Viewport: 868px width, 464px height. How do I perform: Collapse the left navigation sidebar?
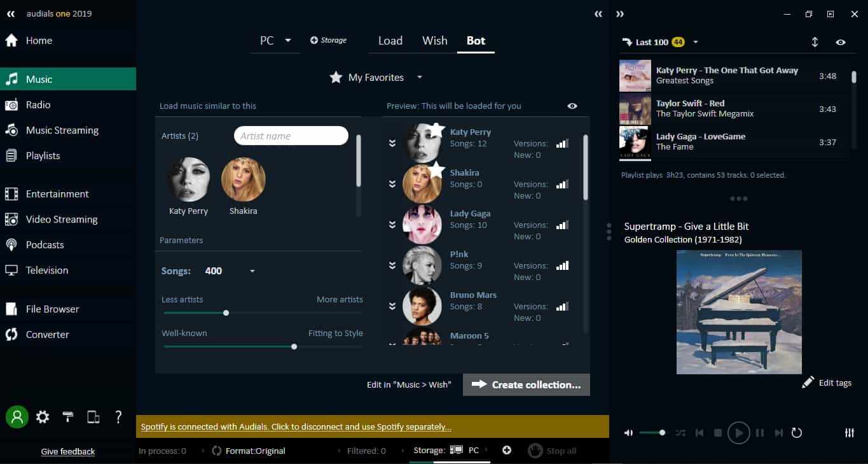(x=10, y=13)
